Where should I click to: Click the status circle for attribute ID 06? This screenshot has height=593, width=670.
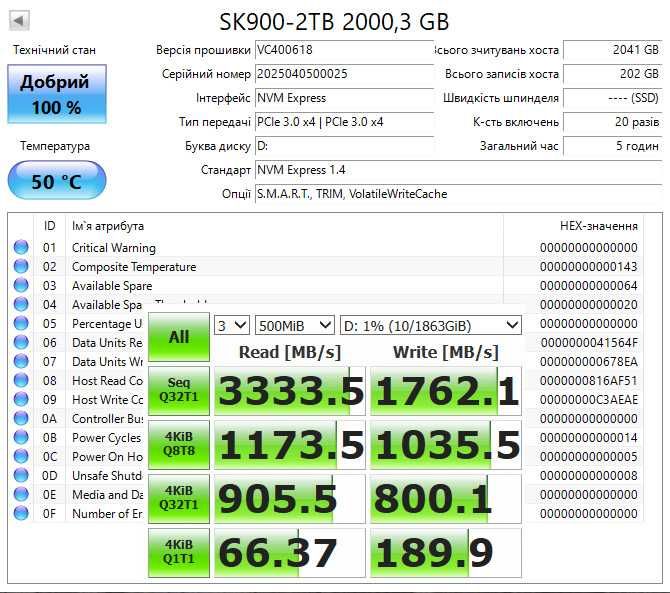coord(21,342)
